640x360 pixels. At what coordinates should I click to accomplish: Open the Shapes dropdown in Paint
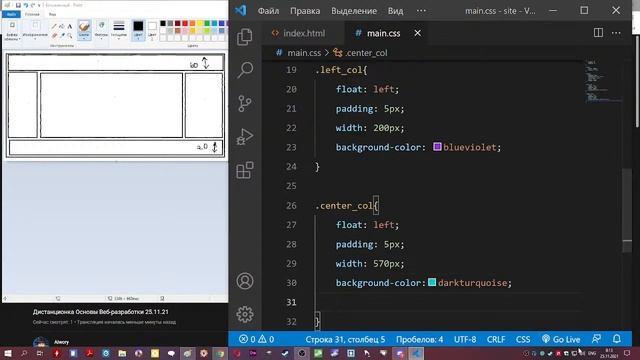pos(101,31)
